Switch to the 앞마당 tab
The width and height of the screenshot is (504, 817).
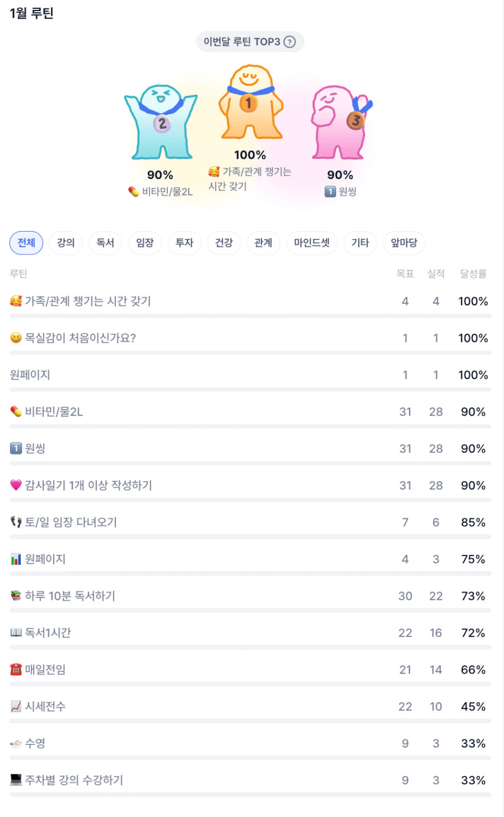(x=404, y=243)
